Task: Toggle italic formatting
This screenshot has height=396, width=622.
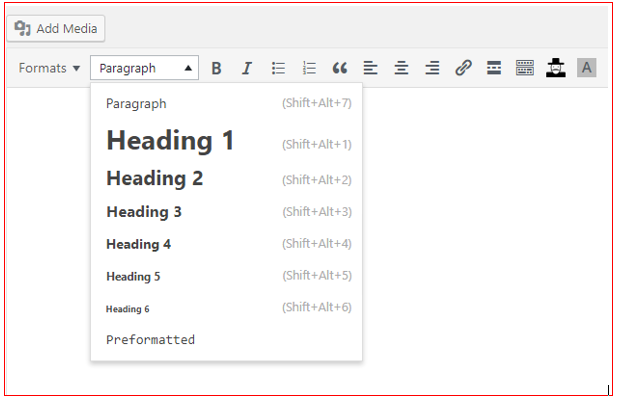Action: coord(247,68)
